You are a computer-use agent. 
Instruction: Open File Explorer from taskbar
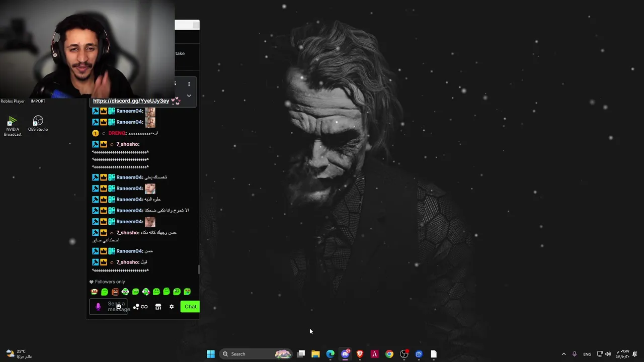(x=315, y=354)
